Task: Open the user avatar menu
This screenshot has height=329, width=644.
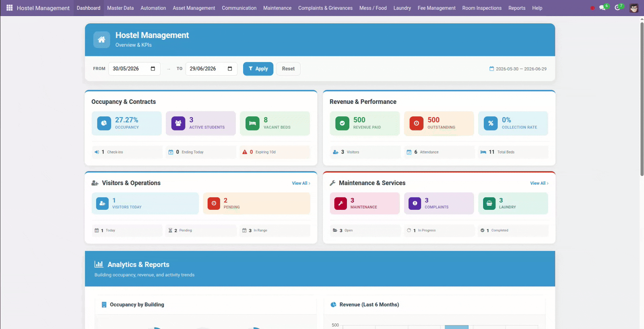Action: [x=634, y=8]
